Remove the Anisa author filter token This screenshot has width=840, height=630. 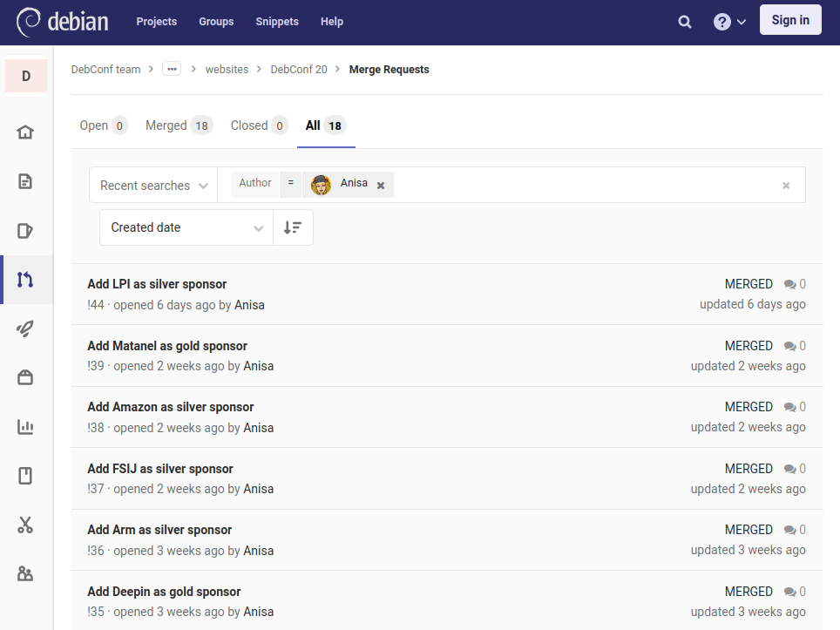click(380, 185)
